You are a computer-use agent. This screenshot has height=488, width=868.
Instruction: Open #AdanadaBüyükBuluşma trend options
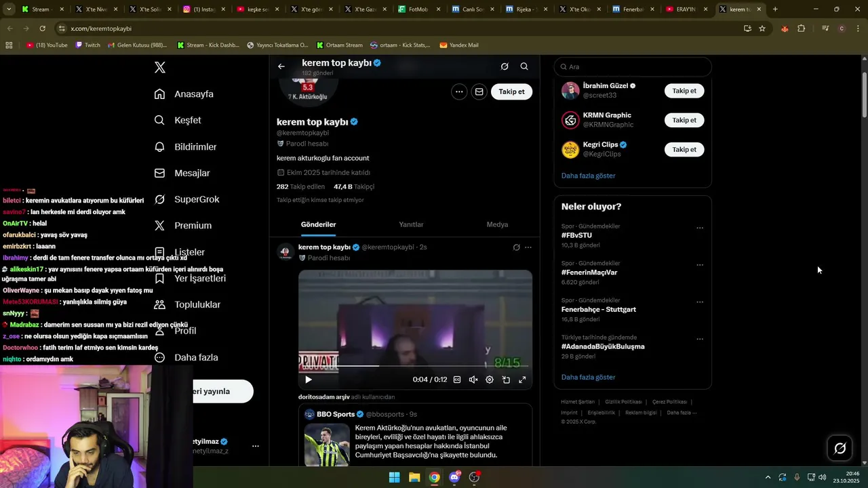[x=700, y=339]
